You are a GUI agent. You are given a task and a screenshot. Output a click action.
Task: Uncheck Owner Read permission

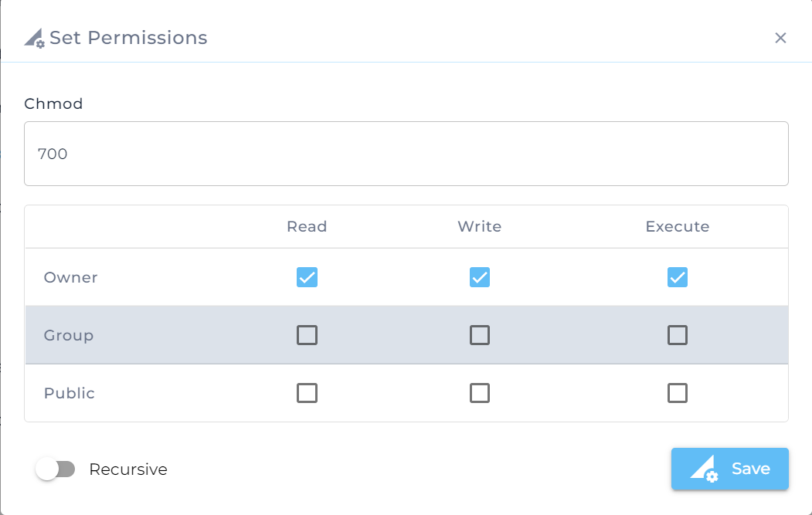point(307,277)
